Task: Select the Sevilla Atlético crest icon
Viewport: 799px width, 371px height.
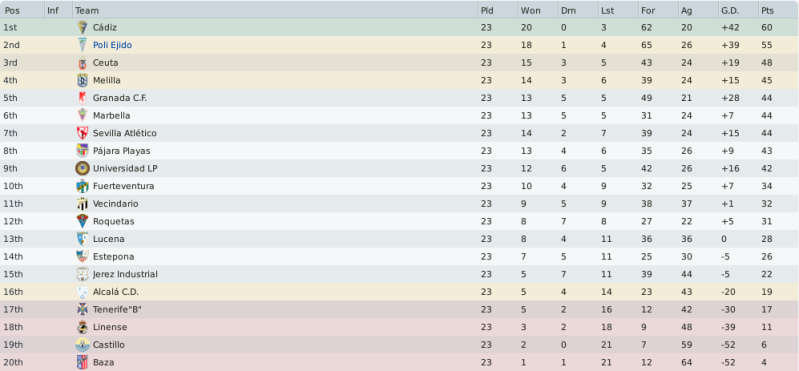Action: [x=82, y=133]
